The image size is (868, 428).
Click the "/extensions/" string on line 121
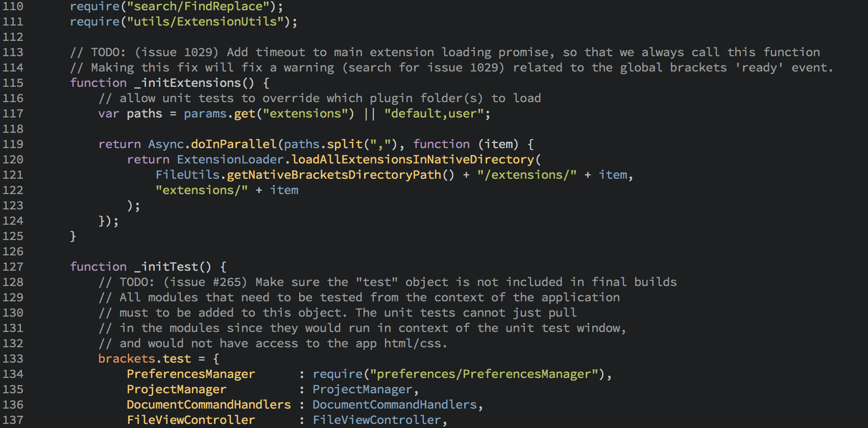pyautogui.click(x=527, y=175)
